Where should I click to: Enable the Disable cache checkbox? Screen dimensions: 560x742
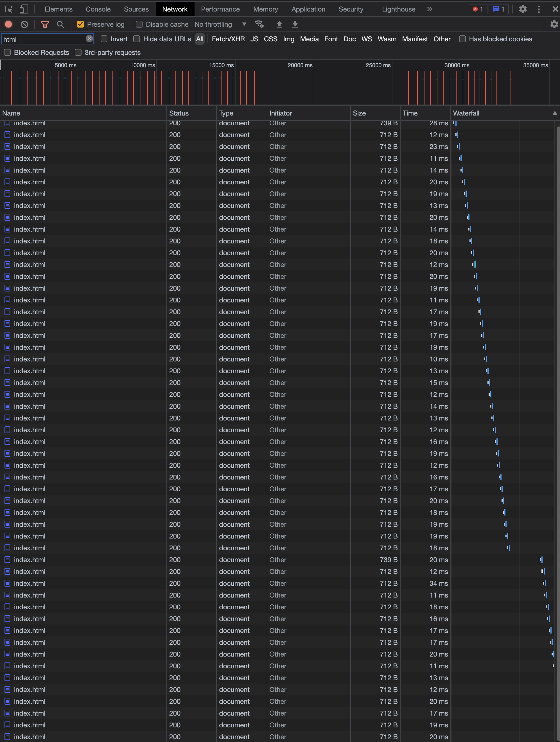click(139, 24)
